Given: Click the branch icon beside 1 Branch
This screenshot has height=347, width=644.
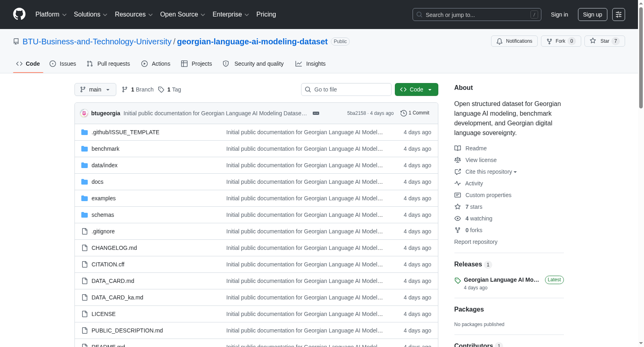Looking at the screenshot, I should click(x=125, y=89).
